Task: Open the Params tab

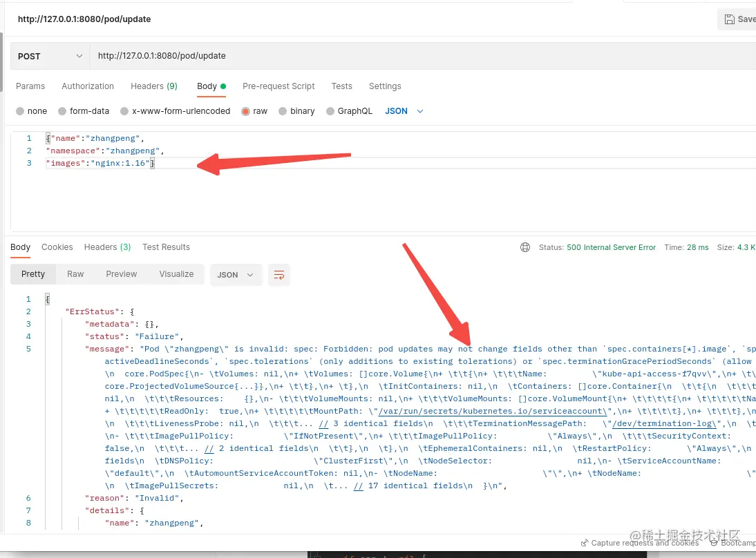Action: click(x=30, y=86)
